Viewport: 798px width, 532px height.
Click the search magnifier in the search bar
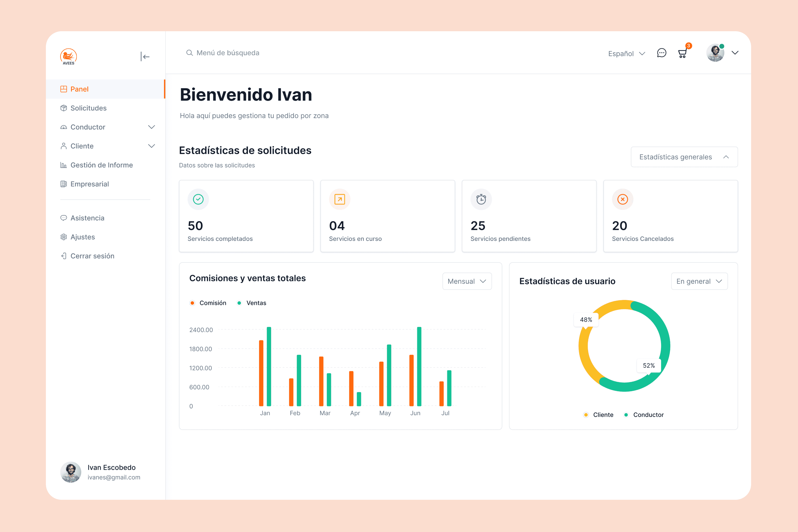click(x=189, y=52)
